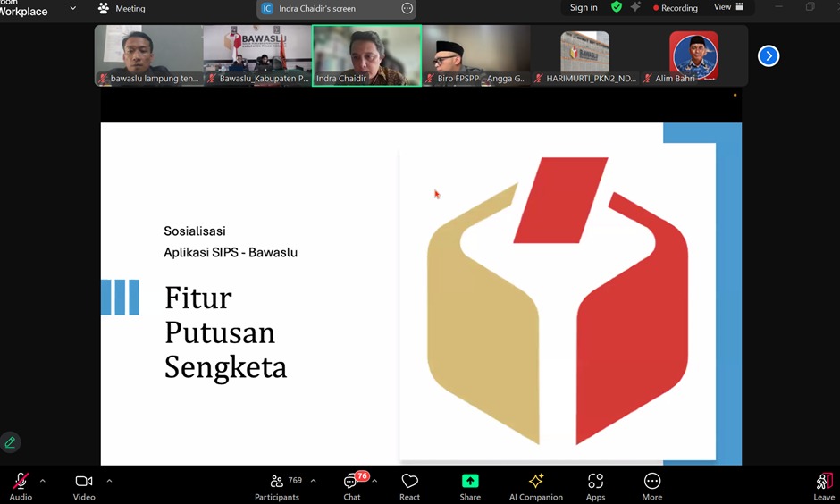Click the 76 unread chat badge

coord(362,475)
